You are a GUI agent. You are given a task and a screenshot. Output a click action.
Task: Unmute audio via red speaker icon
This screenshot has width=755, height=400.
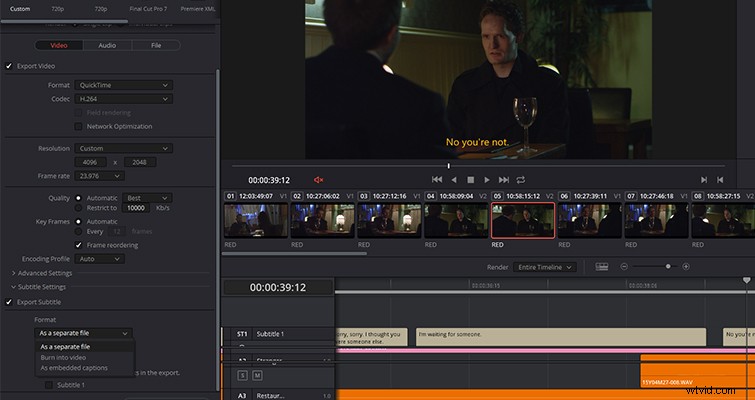coord(318,180)
